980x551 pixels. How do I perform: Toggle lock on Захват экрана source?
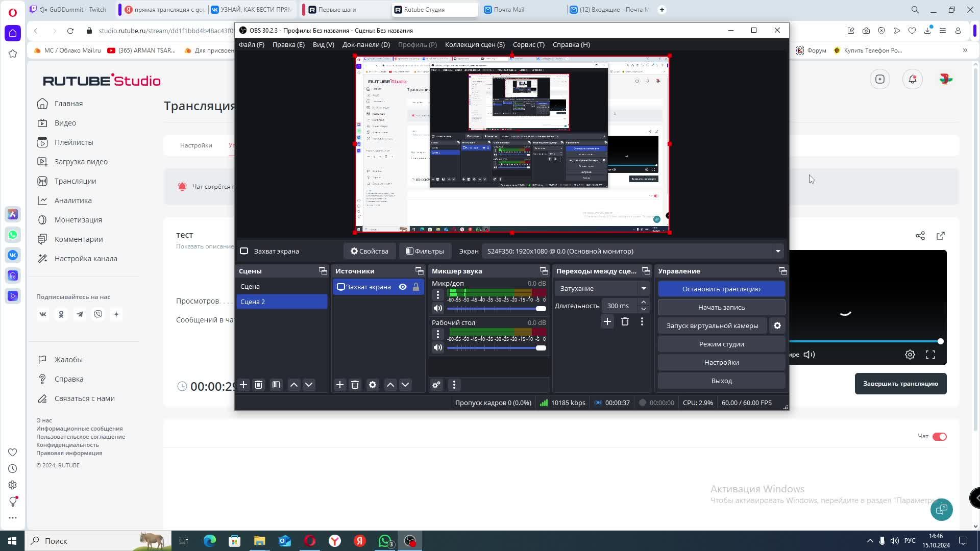click(416, 287)
